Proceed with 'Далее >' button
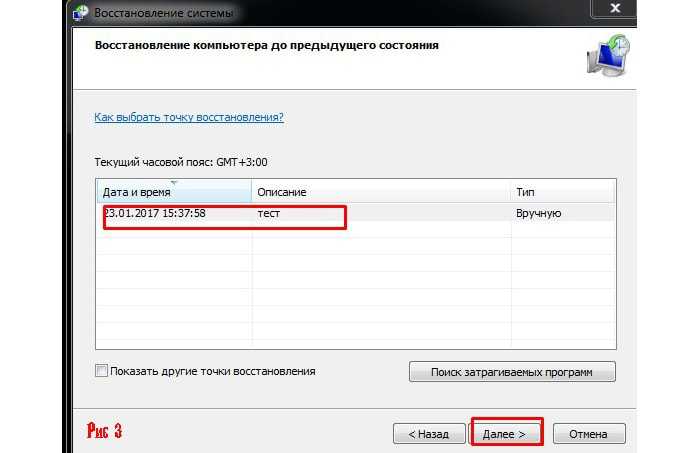This screenshot has height=453, width=700. 504,434
